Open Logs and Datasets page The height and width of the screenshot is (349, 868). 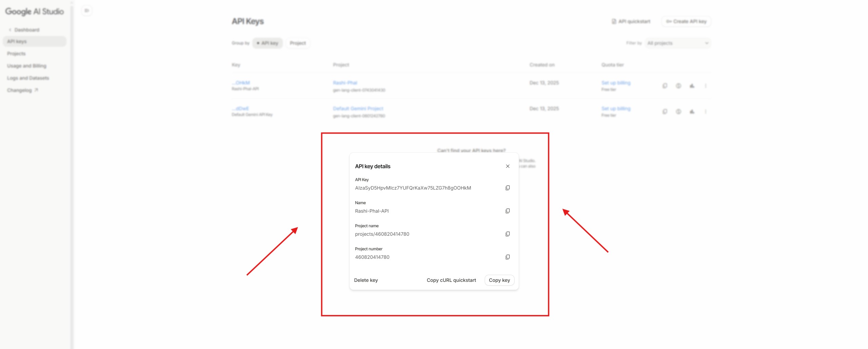click(28, 78)
